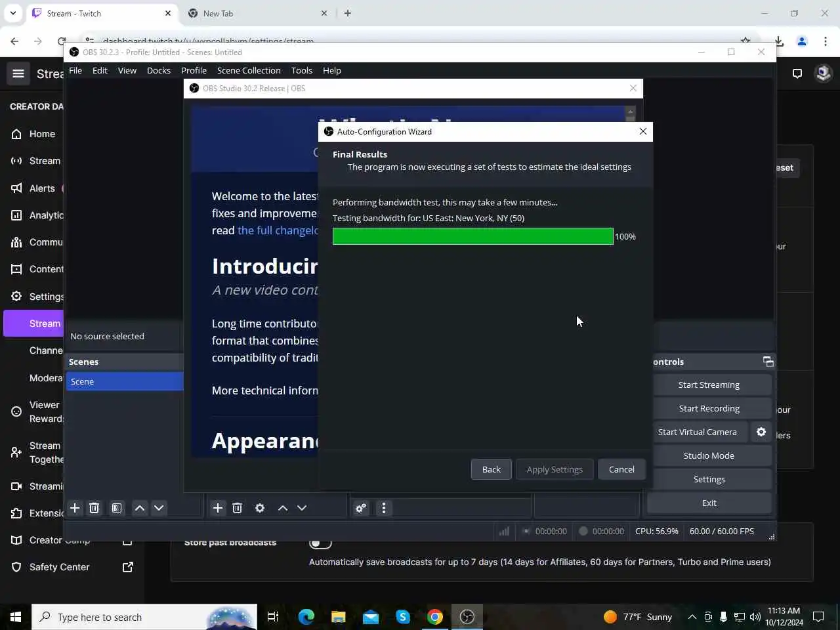Open Google Chrome from taskbar
This screenshot has height=630, width=840.
pos(435,617)
